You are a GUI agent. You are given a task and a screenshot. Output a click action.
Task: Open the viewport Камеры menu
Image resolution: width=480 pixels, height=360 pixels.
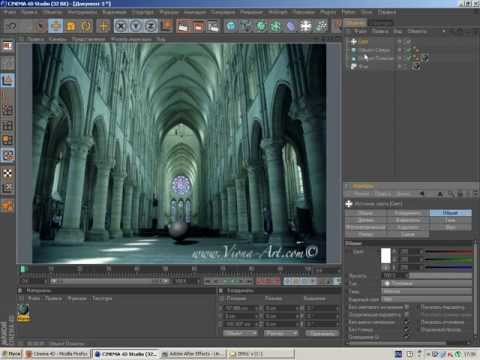[58, 39]
